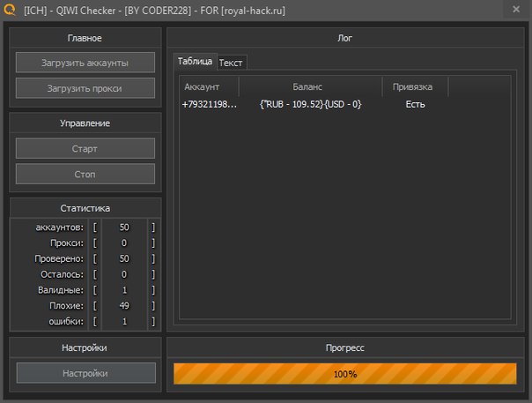Click the Плохие: 49 value
The width and height of the screenshot is (532, 403).
(x=124, y=305)
